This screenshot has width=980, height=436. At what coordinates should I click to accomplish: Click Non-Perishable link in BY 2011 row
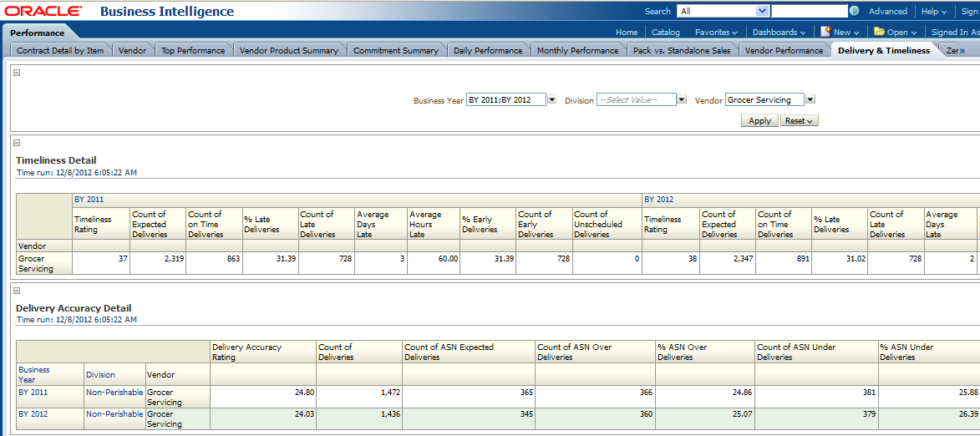point(114,391)
